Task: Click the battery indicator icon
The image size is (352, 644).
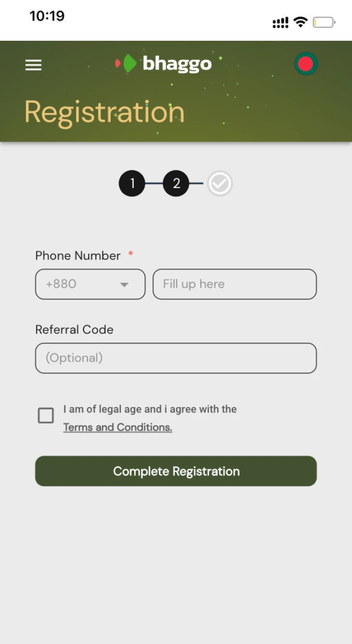Action: pos(323,22)
